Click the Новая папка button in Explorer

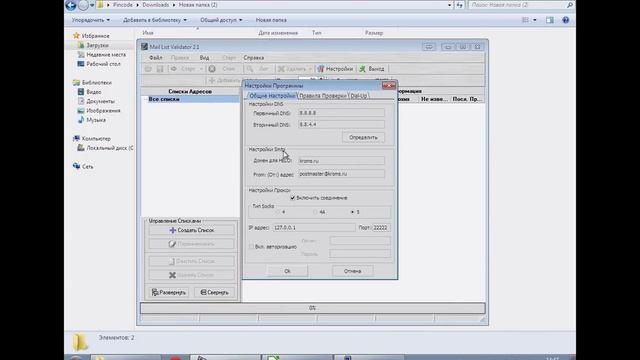click(x=271, y=20)
